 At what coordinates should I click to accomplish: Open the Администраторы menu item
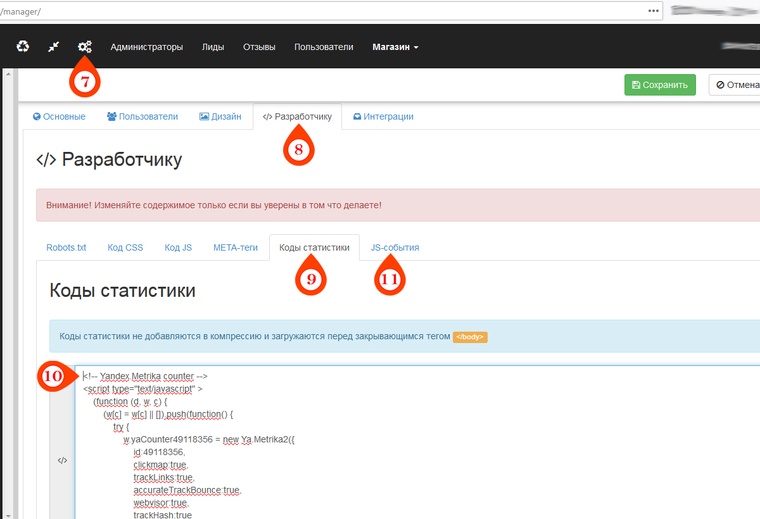(147, 47)
